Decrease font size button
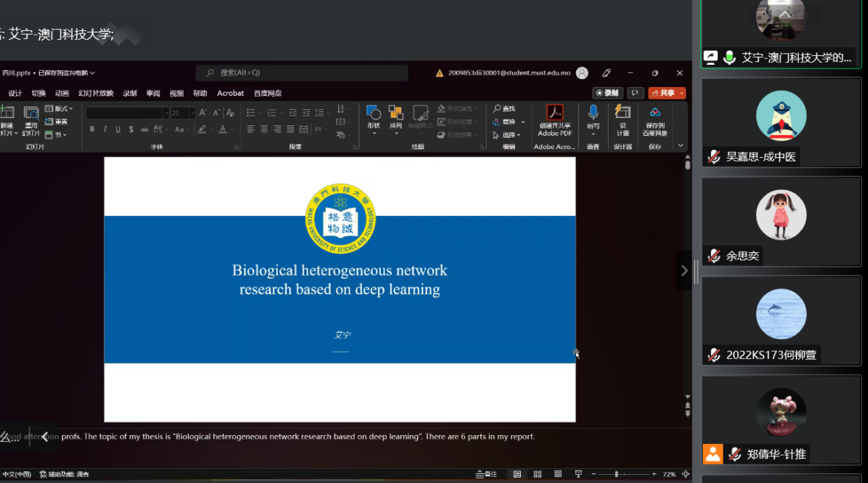The image size is (868, 483). click(217, 112)
